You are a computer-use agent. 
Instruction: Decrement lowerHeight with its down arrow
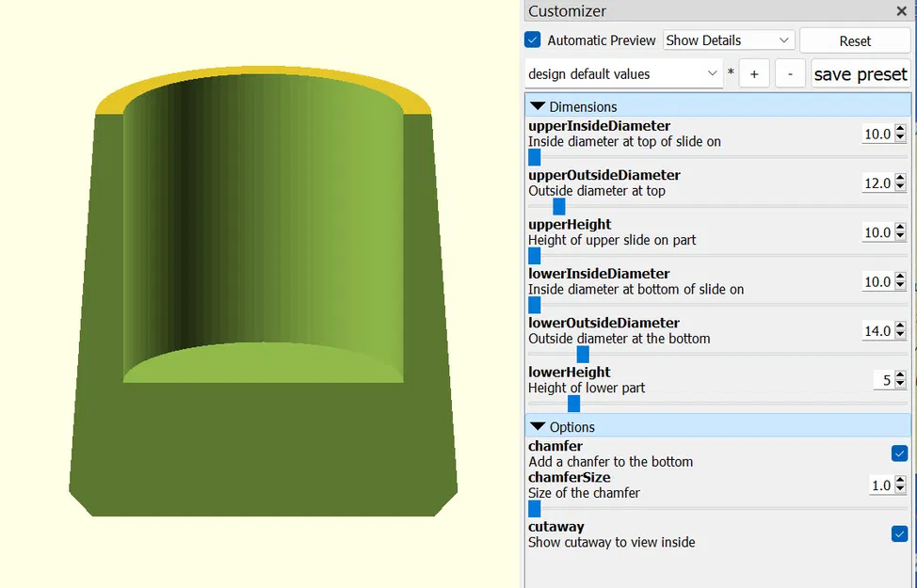[900, 384]
